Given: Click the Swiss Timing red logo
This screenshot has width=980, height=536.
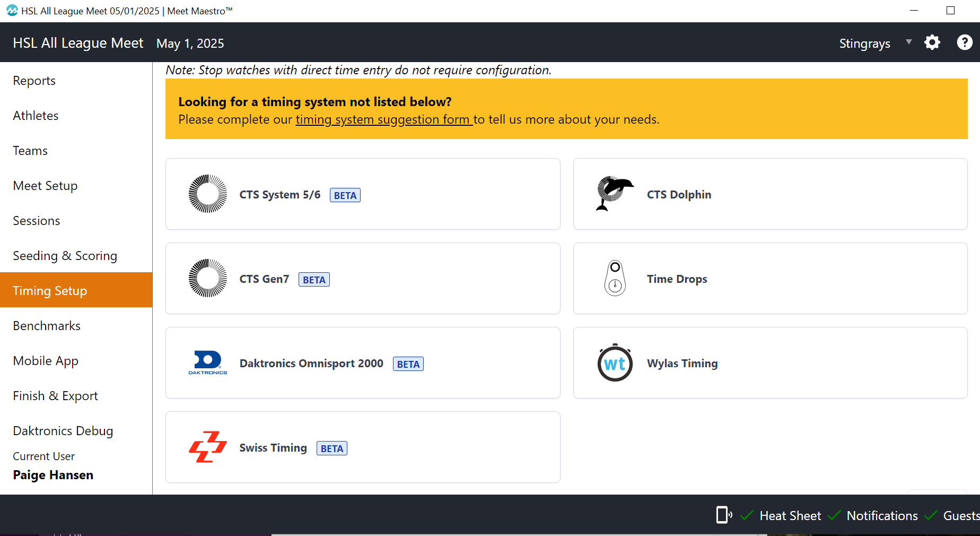Looking at the screenshot, I should [x=208, y=447].
